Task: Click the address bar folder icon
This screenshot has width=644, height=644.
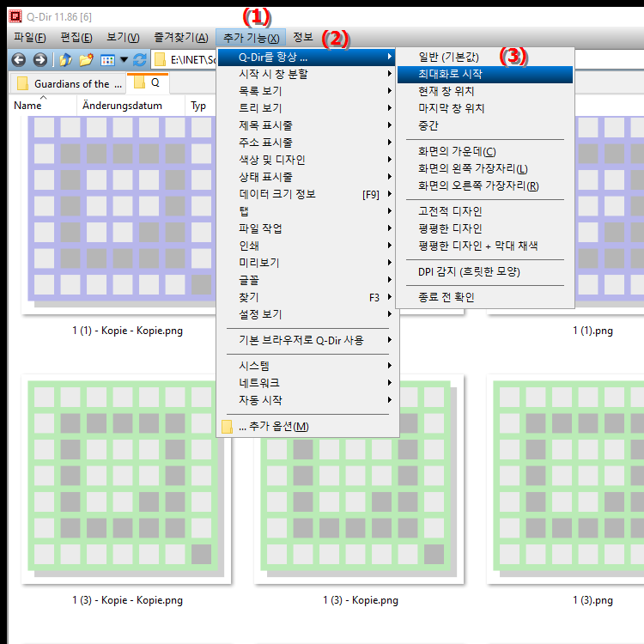Action: (160, 60)
